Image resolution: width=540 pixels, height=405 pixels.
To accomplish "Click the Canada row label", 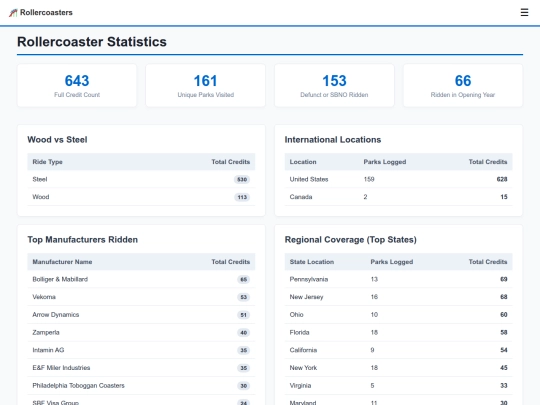I will click(301, 197).
